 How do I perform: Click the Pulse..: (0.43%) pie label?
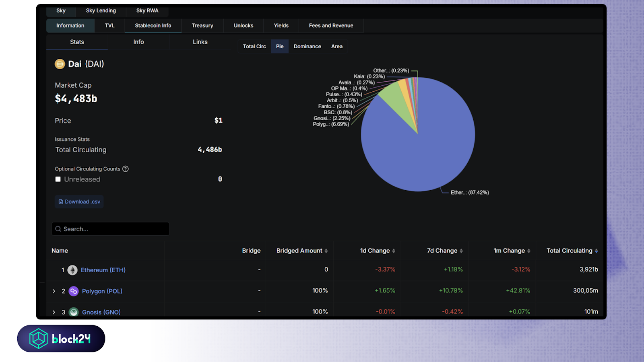344,94
